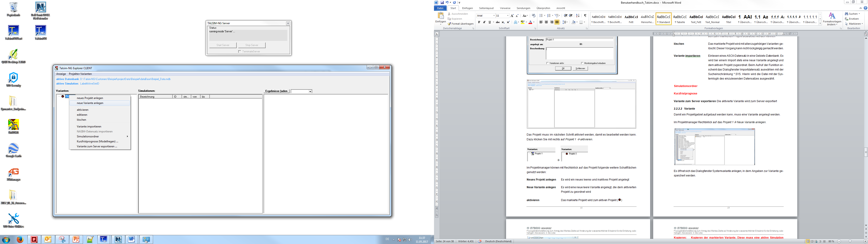Click the Ergebnisse laden button
This screenshot has width=868, height=244.
point(276,91)
